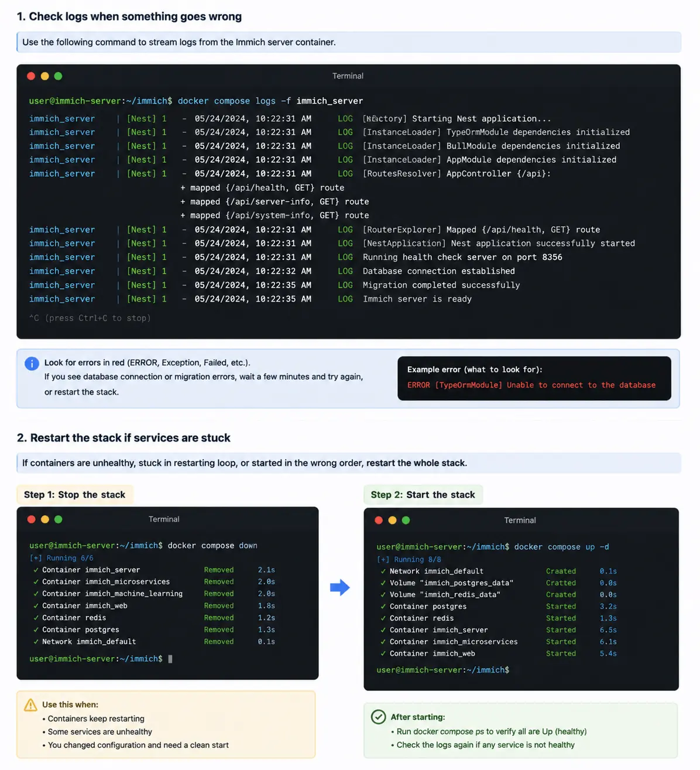Image resolution: width=700 pixels, height=770 pixels.
Task: Click the checkmark beside 'Container postgres Started'
Action: pos(383,607)
